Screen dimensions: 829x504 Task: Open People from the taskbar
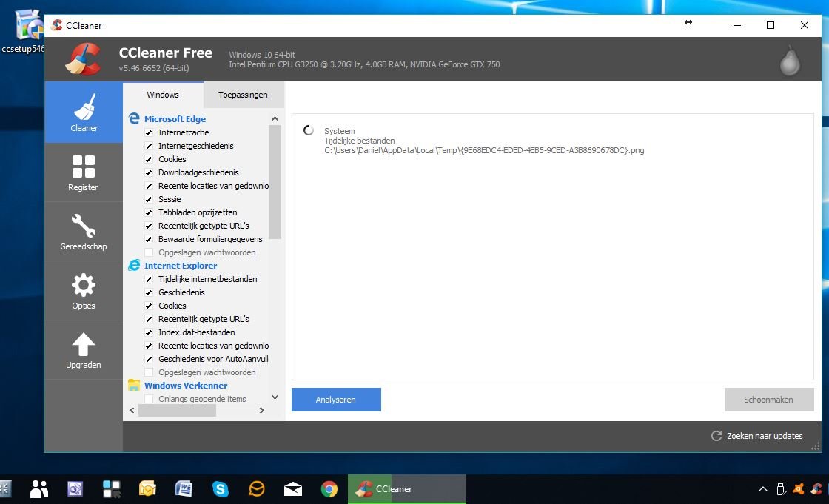39,489
